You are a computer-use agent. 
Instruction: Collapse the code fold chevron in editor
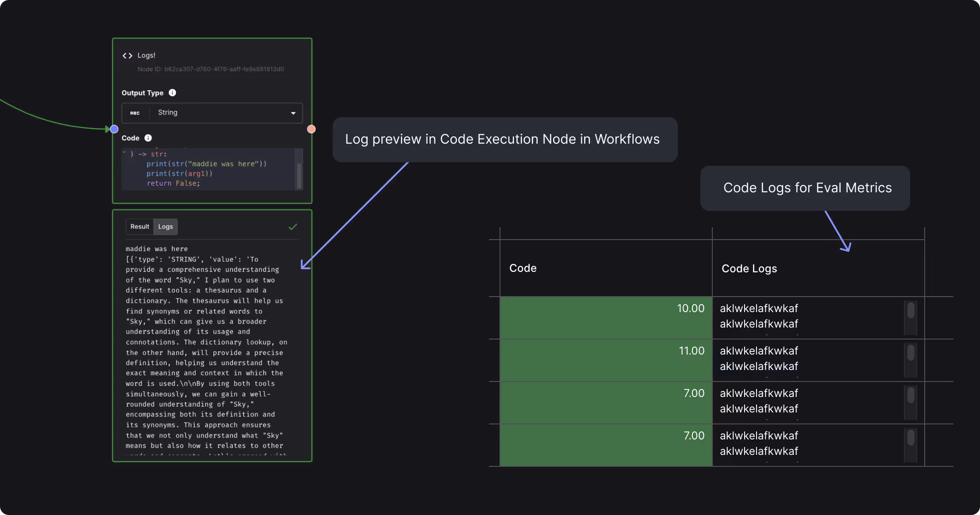pyautogui.click(x=124, y=153)
